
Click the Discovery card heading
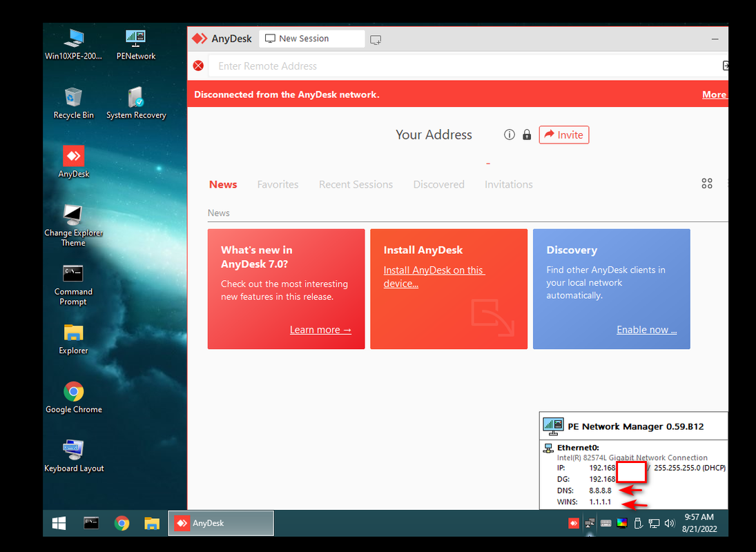coord(572,250)
